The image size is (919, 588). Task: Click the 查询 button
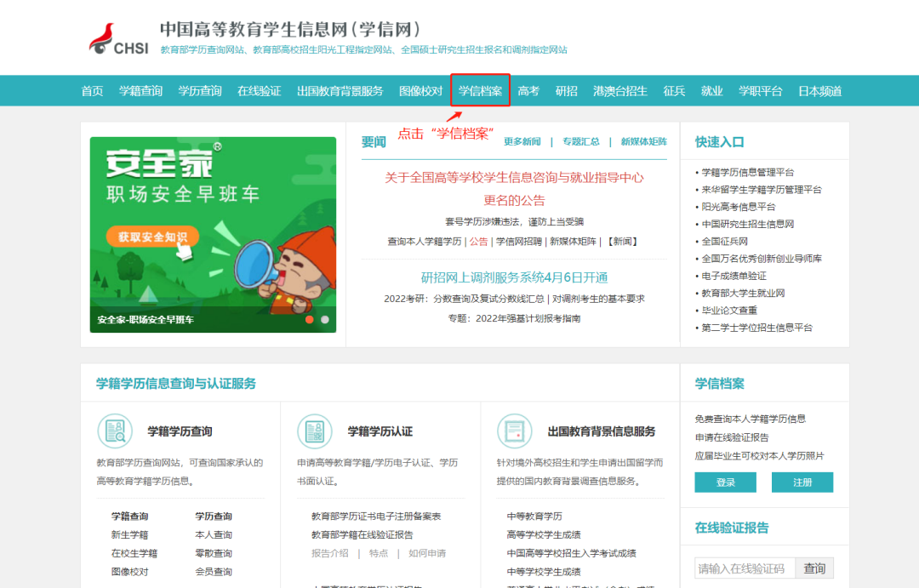(814, 568)
